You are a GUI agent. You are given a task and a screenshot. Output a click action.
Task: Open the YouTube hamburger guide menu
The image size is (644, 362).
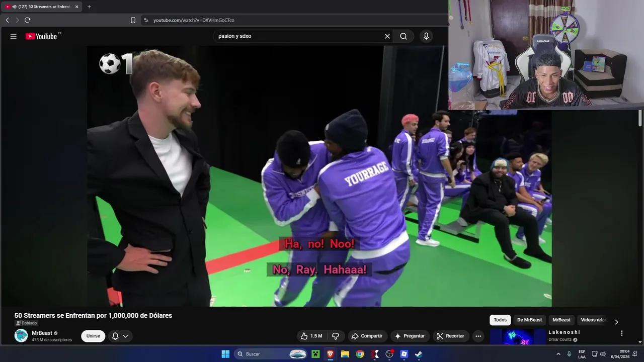(14, 36)
